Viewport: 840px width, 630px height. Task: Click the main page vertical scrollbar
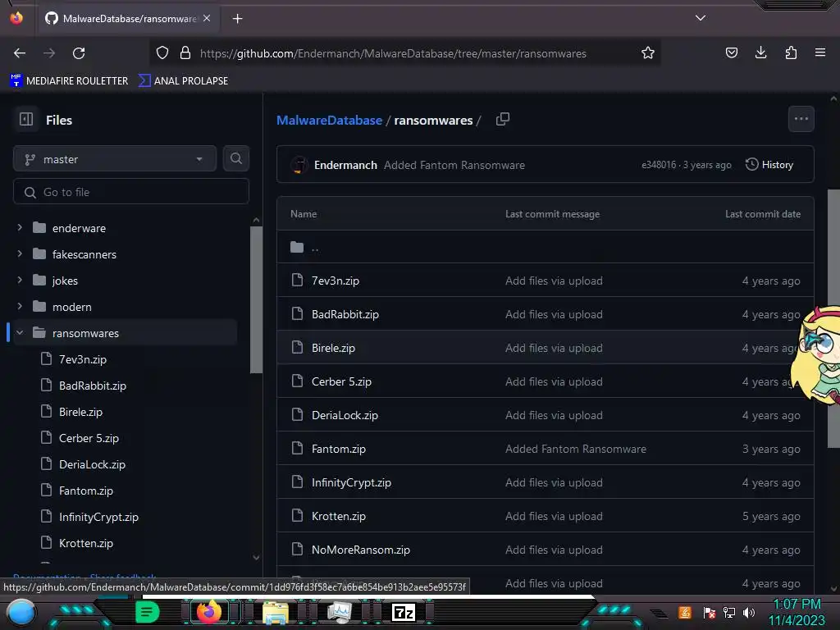click(833, 318)
